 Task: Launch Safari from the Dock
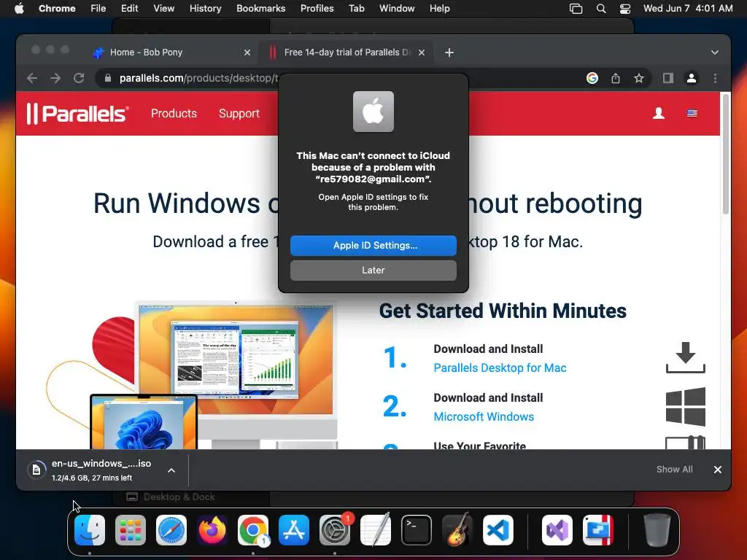(171, 530)
